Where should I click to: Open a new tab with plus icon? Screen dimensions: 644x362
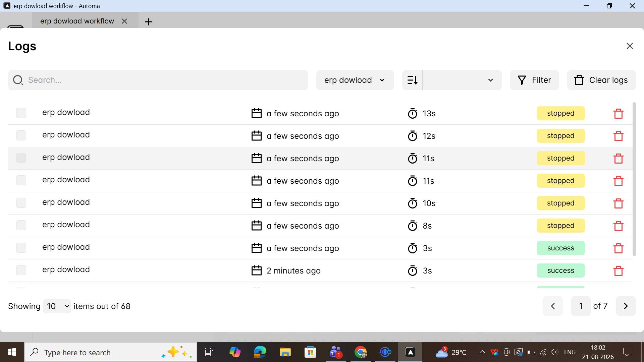[148, 22]
